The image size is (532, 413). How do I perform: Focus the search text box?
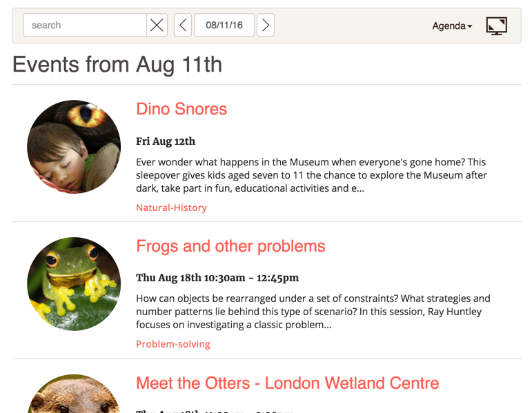pos(85,25)
